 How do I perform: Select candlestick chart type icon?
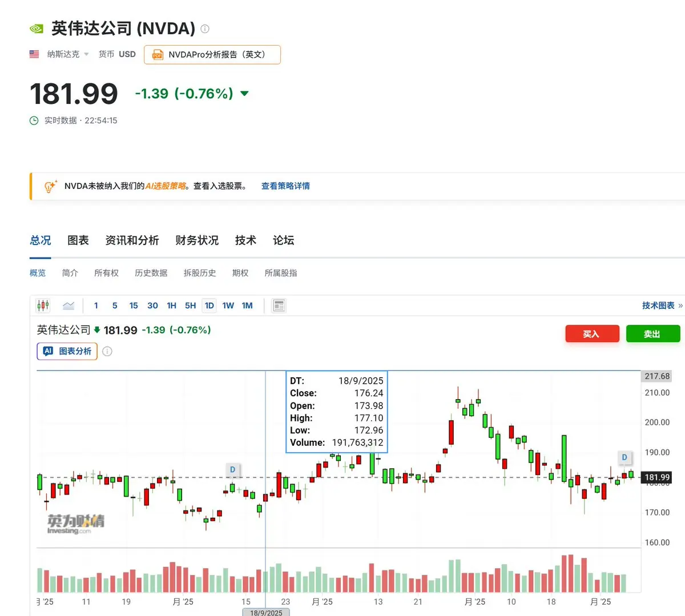point(43,305)
